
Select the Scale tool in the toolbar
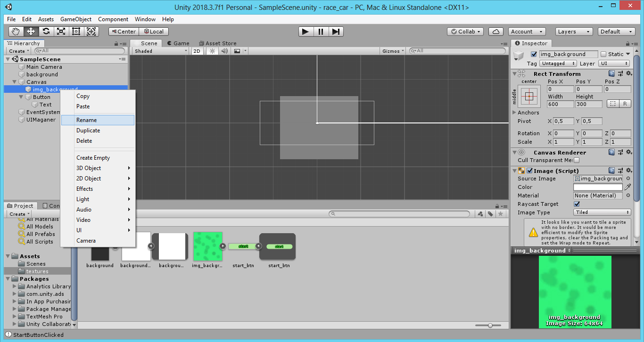tap(61, 32)
